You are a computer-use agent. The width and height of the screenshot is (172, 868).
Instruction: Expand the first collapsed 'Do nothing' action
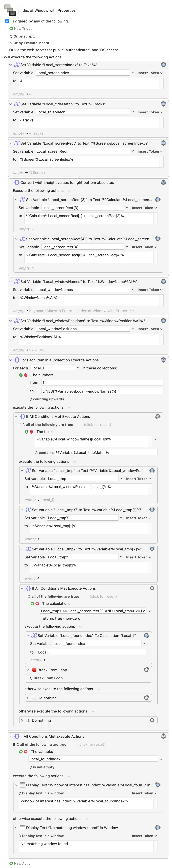27,698
